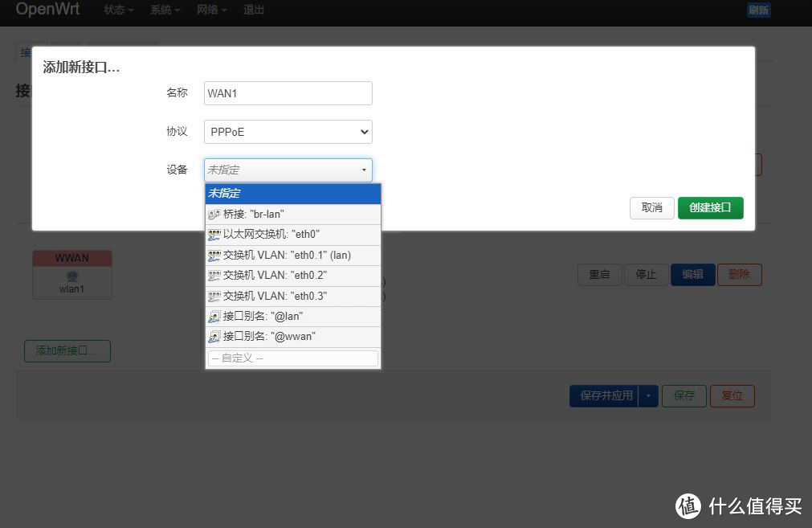Image resolution: width=812 pixels, height=528 pixels.
Task: Open the 系统 menu
Action: click(162, 10)
